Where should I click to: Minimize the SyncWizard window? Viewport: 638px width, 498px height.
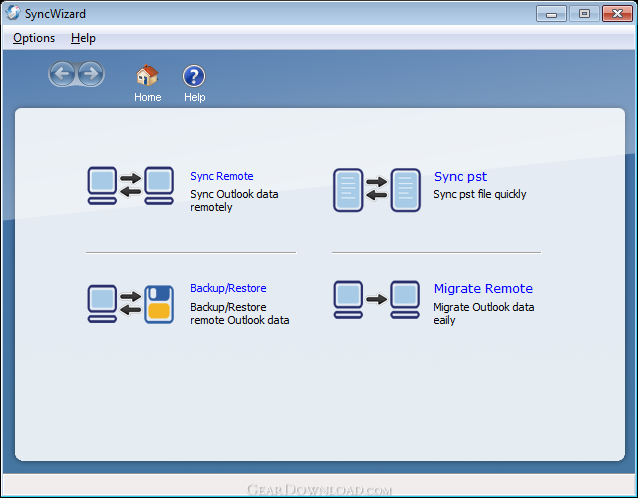551,14
